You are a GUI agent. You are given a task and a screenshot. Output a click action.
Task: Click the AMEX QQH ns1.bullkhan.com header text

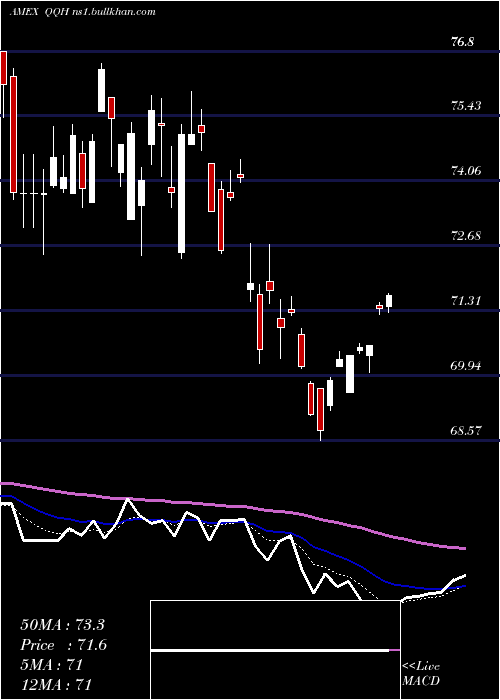coord(83,12)
